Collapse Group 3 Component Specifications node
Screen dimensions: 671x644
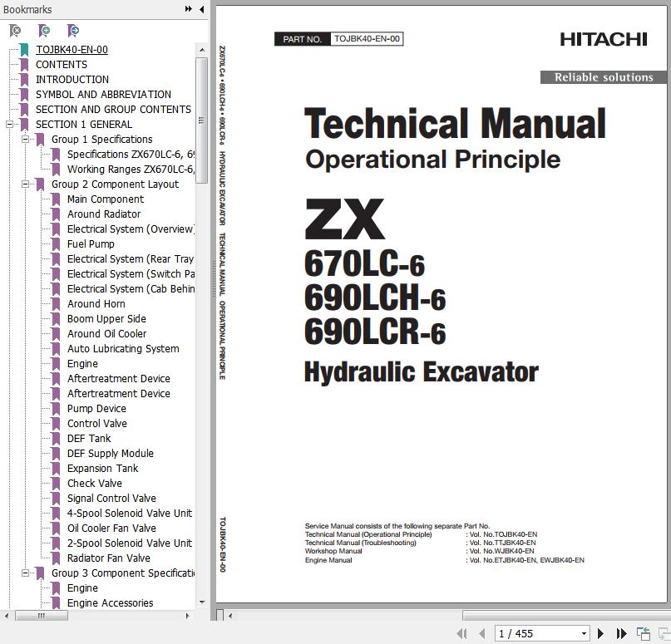(25, 573)
